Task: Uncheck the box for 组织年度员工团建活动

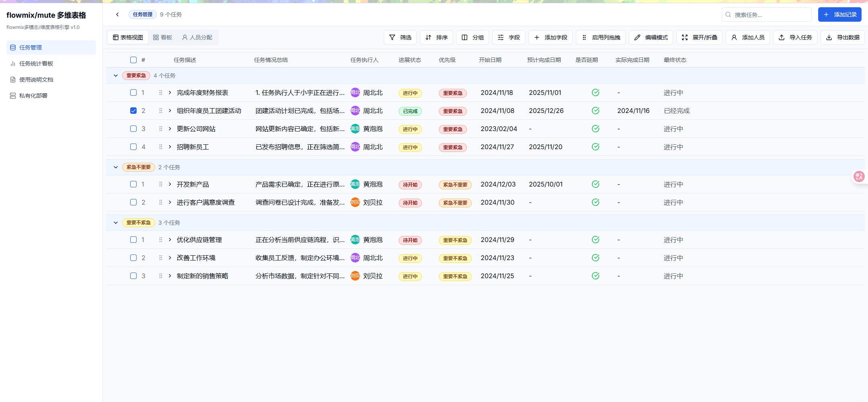Action: tap(133, 111)
